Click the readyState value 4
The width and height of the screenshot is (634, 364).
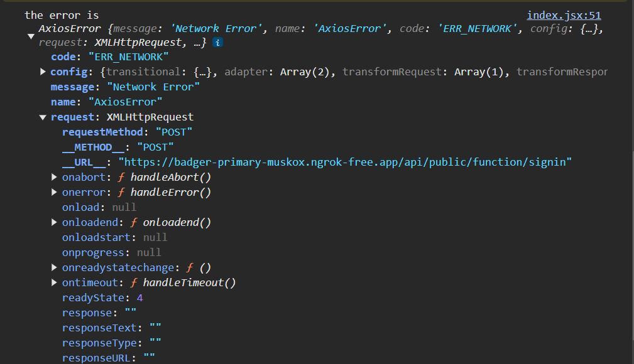coord(139,298)
